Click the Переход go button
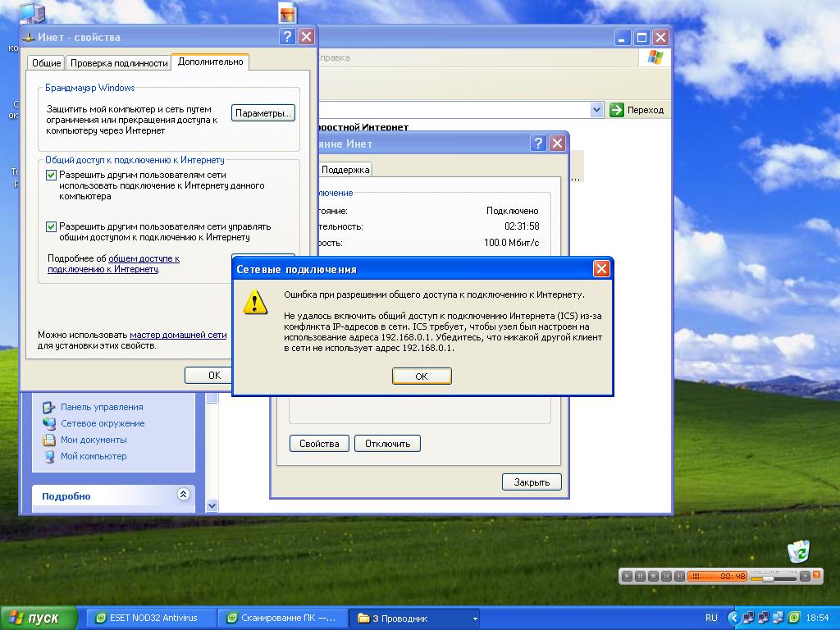 click(x=637, y=110)
